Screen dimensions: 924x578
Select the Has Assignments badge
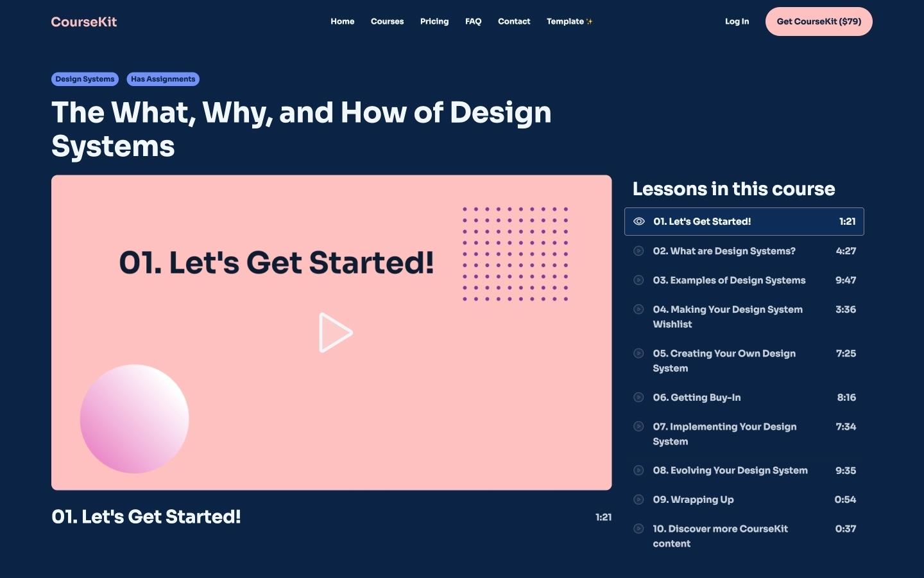[163, 79]
